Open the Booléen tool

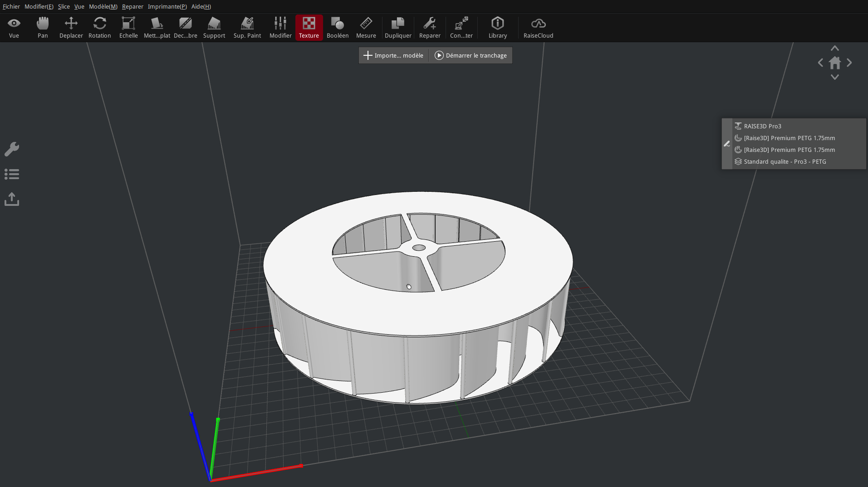338,28
